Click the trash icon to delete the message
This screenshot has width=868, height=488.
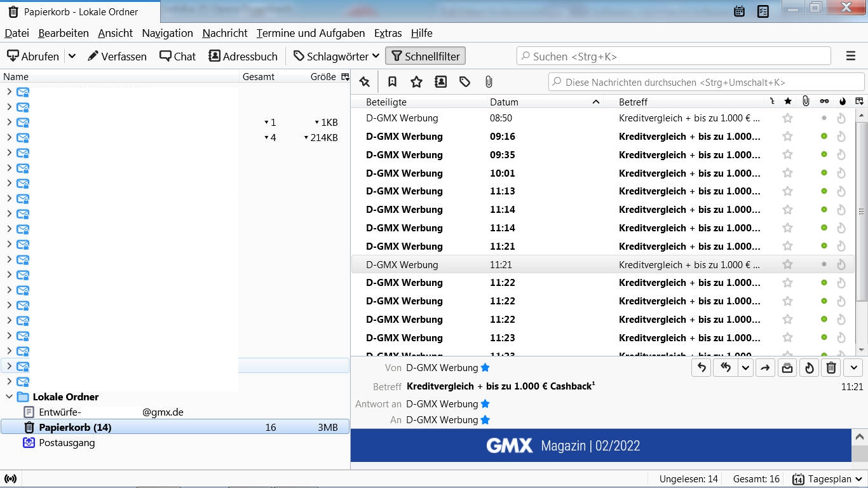click(831, 368)
